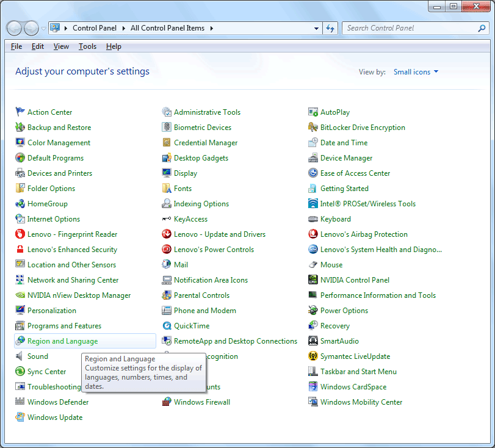Open the Sync Center link

tap(47, 372)
